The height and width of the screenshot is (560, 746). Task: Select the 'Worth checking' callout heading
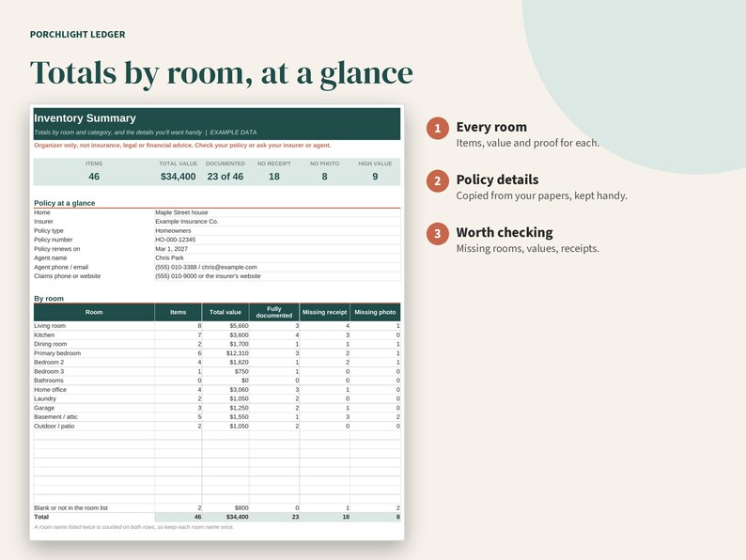pos(505,233)
